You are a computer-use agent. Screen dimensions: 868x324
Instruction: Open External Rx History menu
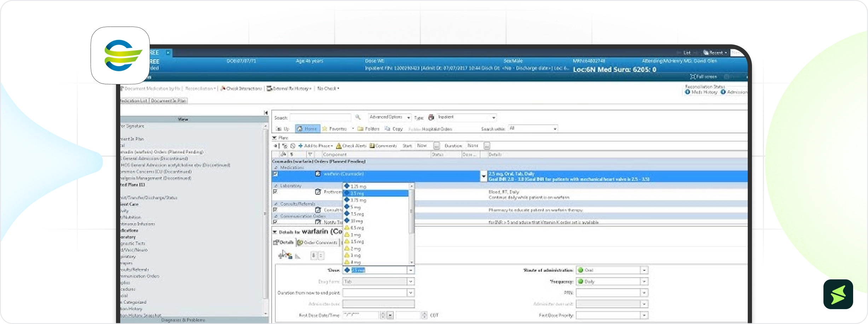click(x=289, y=89)
